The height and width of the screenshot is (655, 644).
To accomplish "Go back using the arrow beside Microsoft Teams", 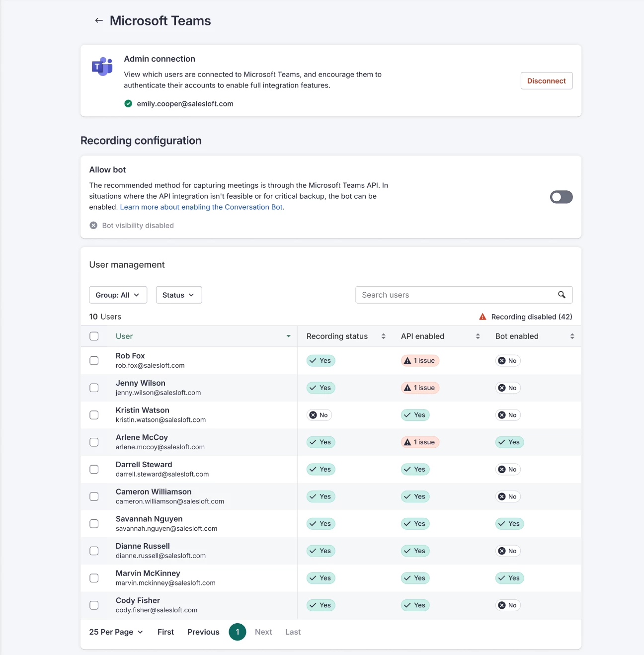I will [x=99, y=20].
